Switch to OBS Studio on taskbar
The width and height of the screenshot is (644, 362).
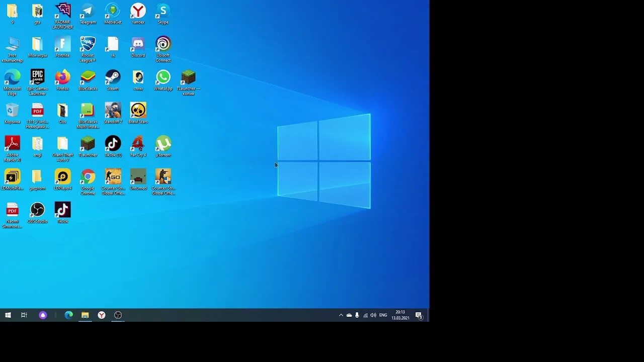pyautogui.click(x=118, y=315)
